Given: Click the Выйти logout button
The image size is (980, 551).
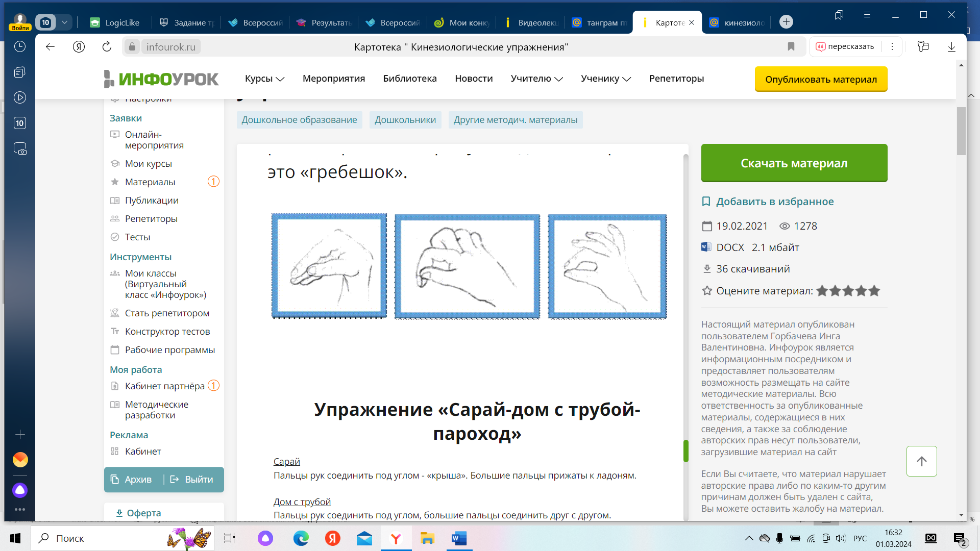Looking at the screenshot, I should (x=192, y=480).
